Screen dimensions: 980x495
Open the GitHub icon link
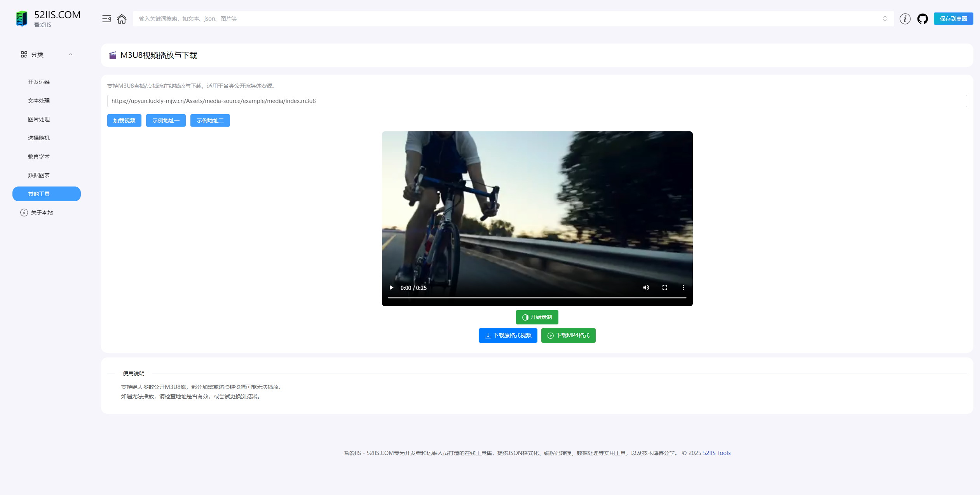922,19
